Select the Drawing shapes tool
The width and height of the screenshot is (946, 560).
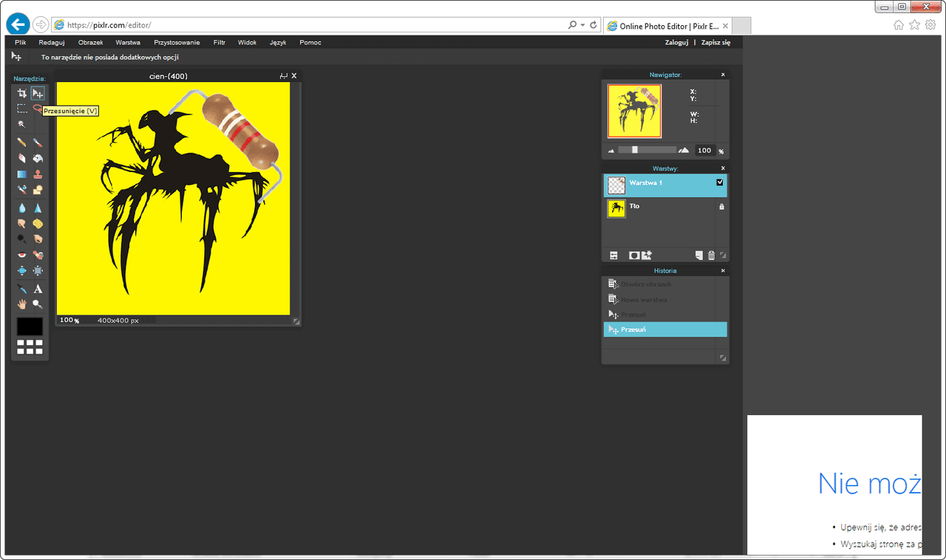(x=38, y=190)
